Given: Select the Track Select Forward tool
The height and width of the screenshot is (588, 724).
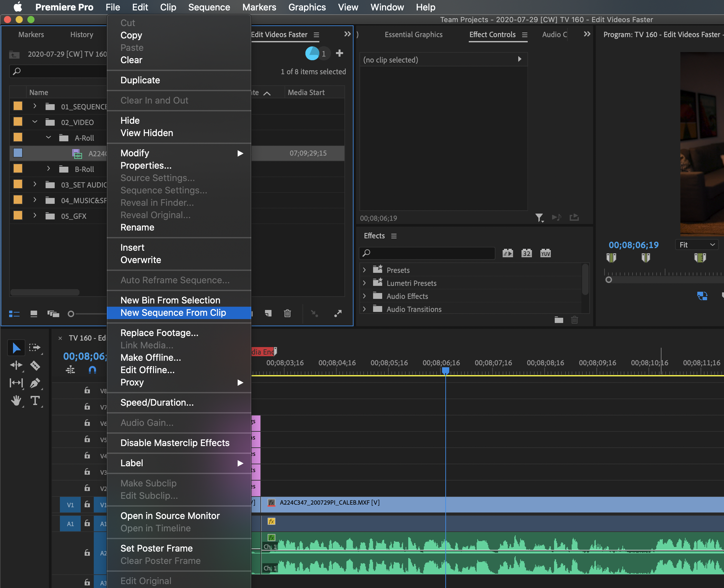Looking at the screenshot, I should 35,347.
